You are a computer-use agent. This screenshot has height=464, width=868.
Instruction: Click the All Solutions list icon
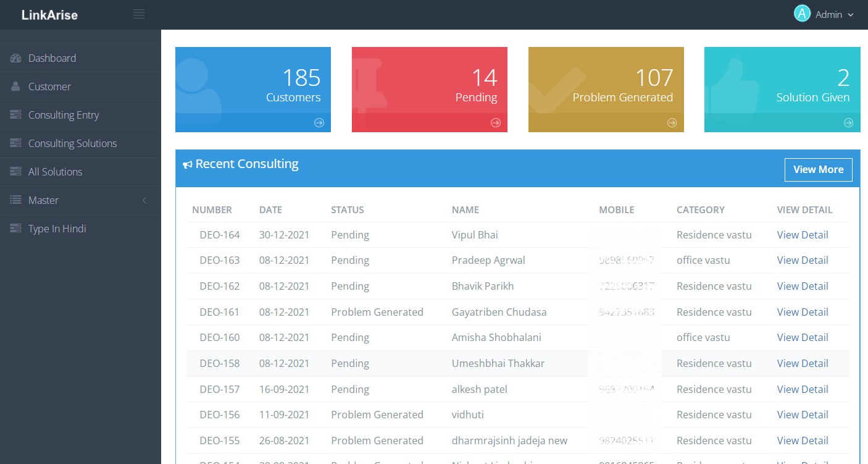coord(15,172)
